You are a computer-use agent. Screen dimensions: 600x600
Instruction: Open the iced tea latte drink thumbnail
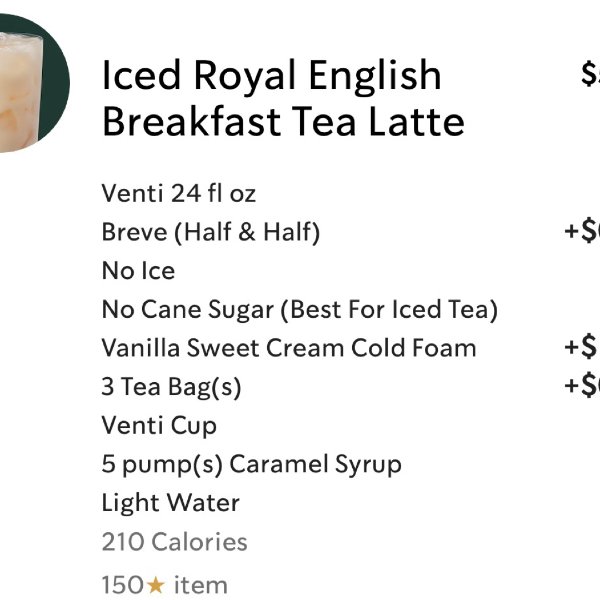[x=34, y=83]
